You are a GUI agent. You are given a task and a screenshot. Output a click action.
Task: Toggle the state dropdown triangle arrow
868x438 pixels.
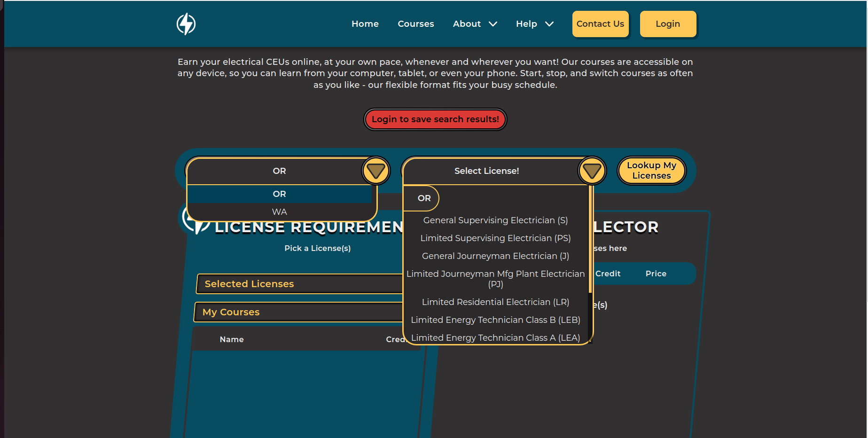(x=376, y=171)
